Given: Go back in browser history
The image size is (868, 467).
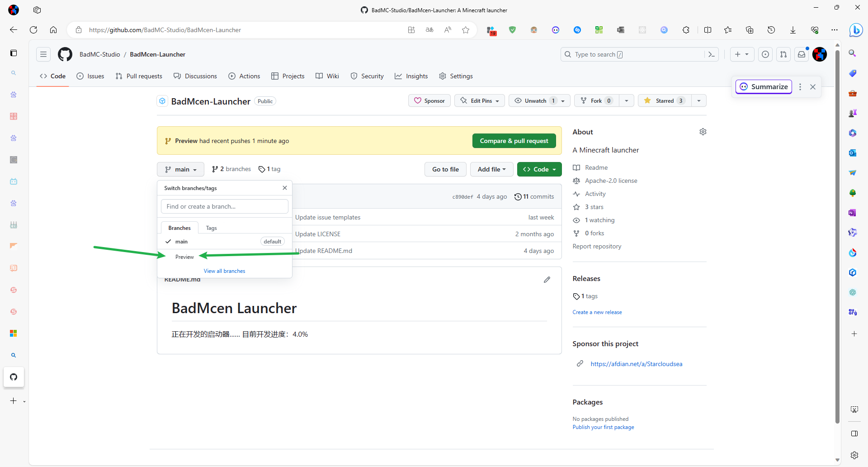Looking at the screenshot, I should click(x=14, y=30).
